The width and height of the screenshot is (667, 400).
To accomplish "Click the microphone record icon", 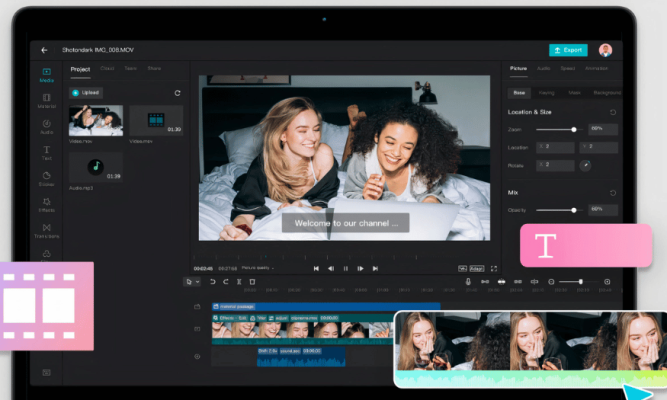I will pyautogui.click(x=468, y=282).
